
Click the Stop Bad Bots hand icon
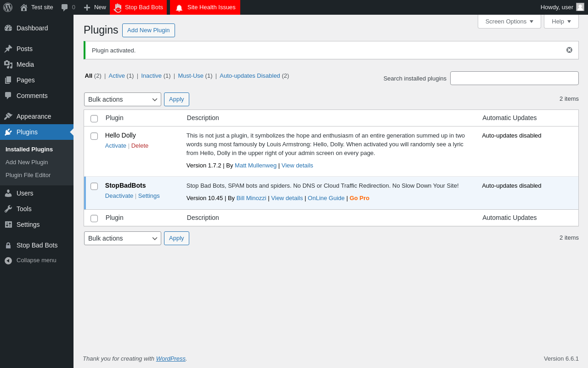(118, 7)
